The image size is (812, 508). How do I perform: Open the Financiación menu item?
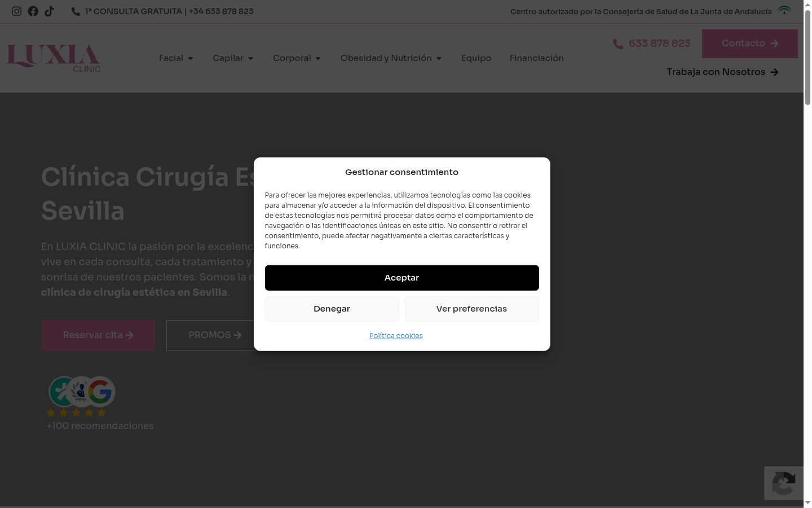[537, 58]
